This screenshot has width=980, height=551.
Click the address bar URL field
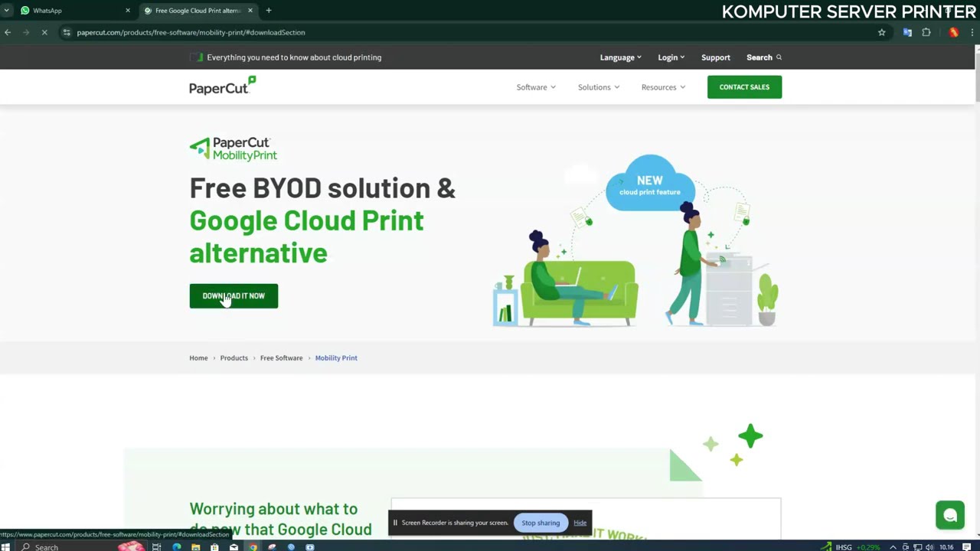pos(475,32)
